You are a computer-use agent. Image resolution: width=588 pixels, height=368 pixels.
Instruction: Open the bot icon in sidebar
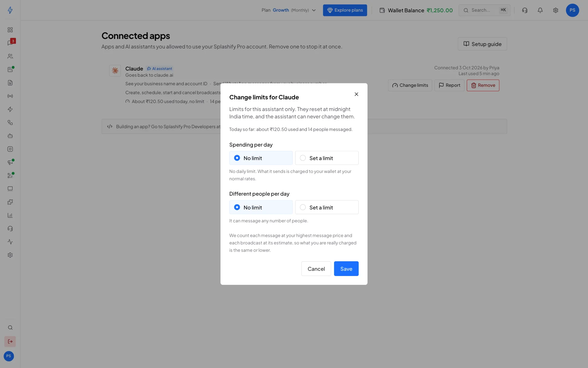click(x=10, y=136)
